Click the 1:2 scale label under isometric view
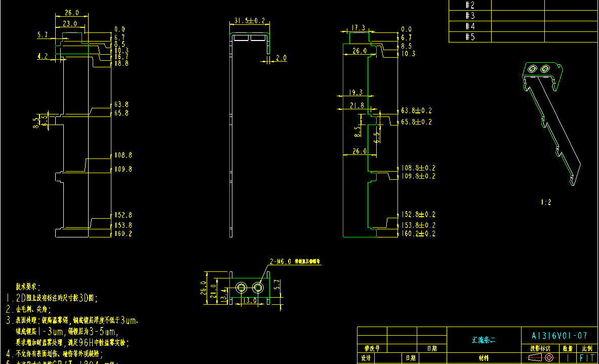Image resolution: width=599 pixels, height=364 pixels. 546,202
